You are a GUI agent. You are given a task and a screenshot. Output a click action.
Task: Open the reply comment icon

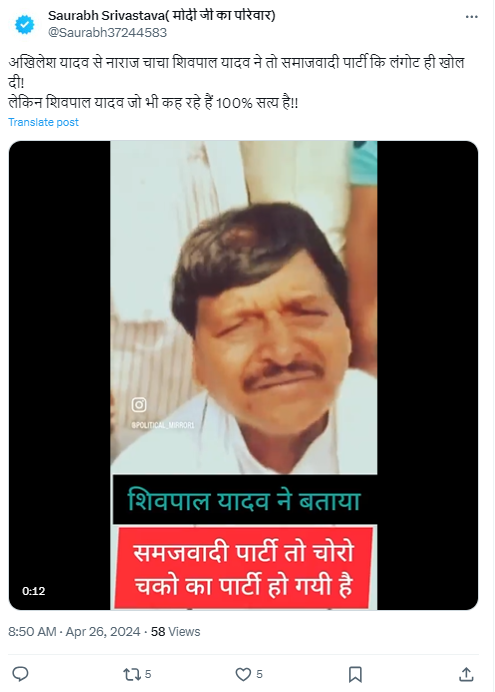20,674
